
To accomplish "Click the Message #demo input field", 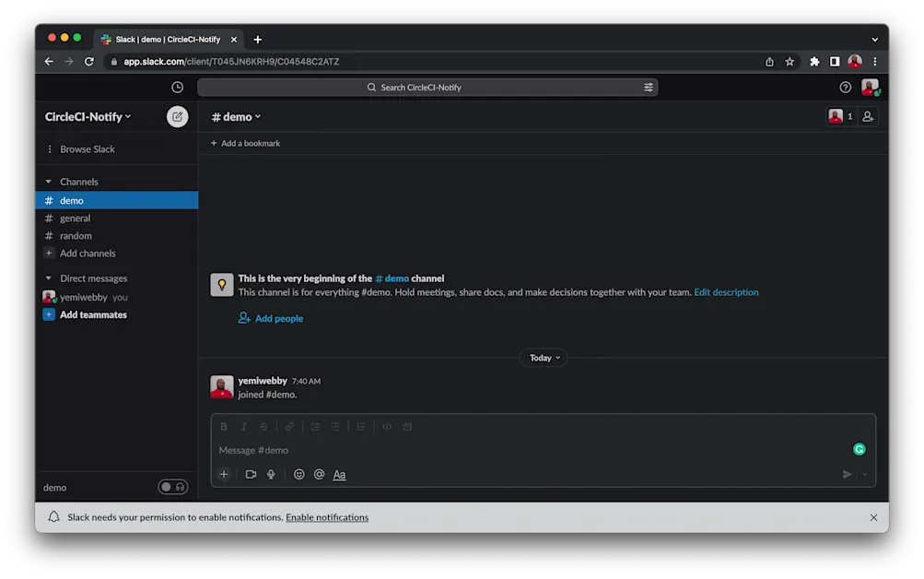I will 368,450.
